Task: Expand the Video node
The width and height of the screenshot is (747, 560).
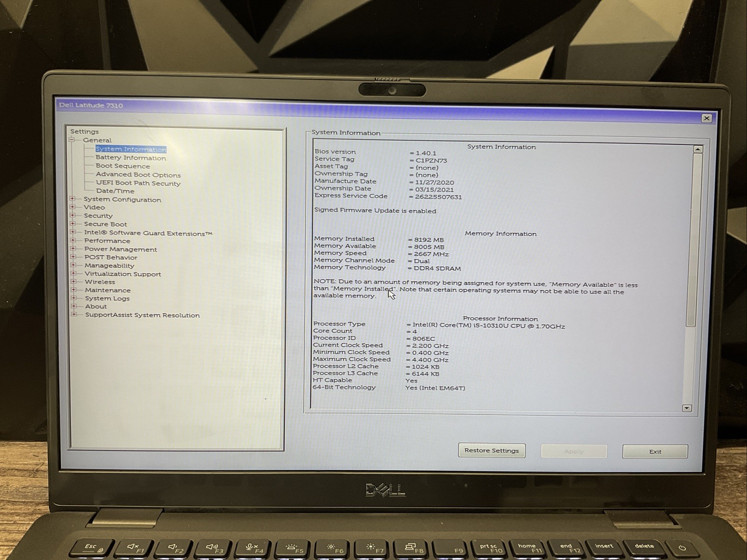Action: pos(72,207)
